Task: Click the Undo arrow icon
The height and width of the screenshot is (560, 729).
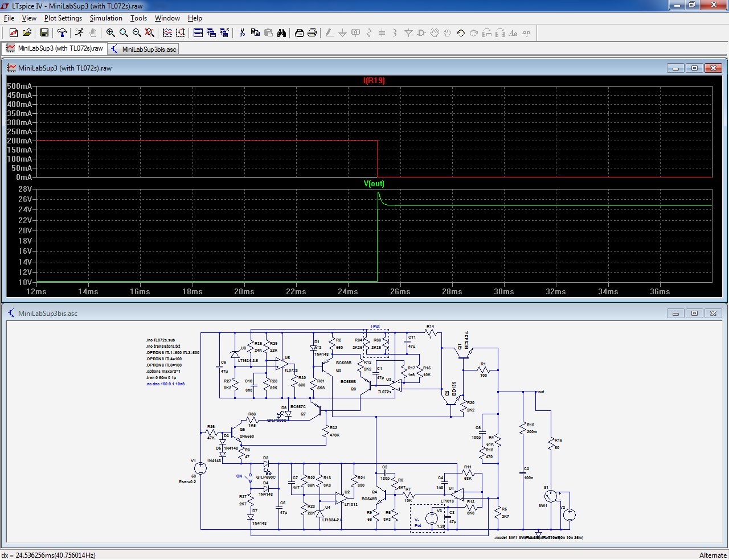Action: click(461, 33)
